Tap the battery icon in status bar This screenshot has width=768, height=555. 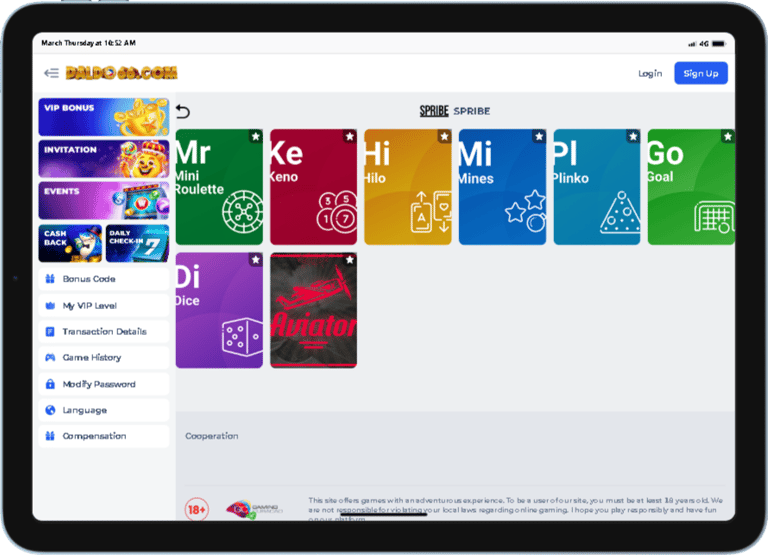[x=719, y=44]
